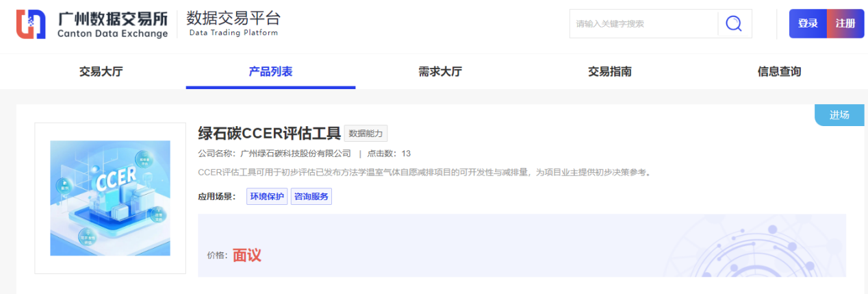Image resolution: width=868 pixels, height=294 pixels.
Task: Click the Canton Data Exchange logo icon
Action: coord(31,24)
